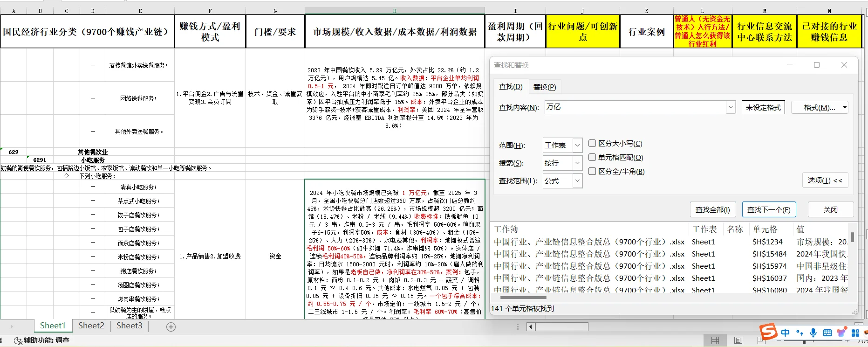Click the 查找下一个 Find Next button

(x=769, y=209)
